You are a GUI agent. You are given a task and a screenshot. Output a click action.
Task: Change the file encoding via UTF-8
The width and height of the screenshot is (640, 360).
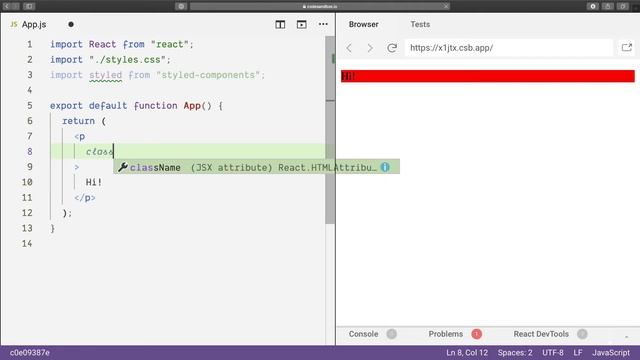(x=553, y=353)
